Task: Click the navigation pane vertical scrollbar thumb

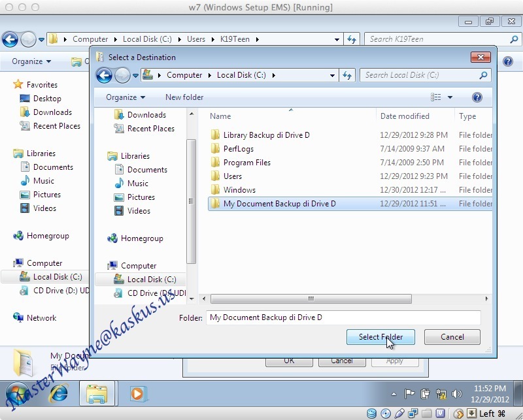Action: tap(191, 201)
